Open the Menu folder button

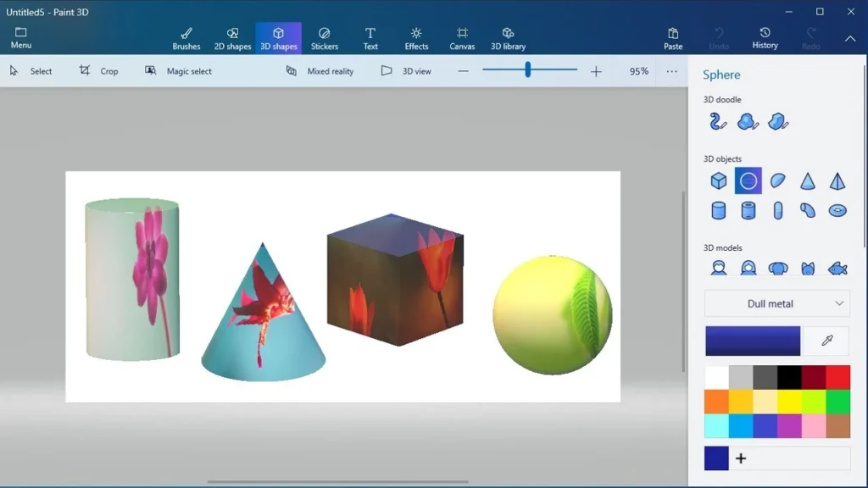coord(21,37)
